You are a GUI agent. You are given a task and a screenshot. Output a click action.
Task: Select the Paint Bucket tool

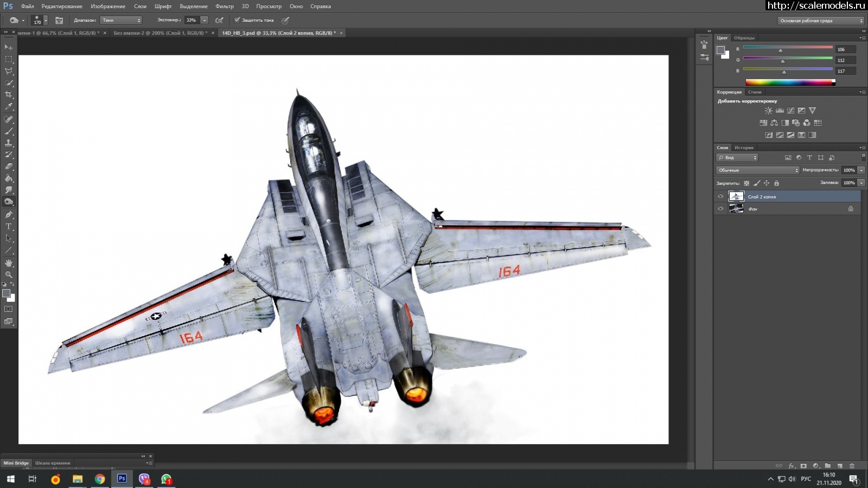(9, 178)
